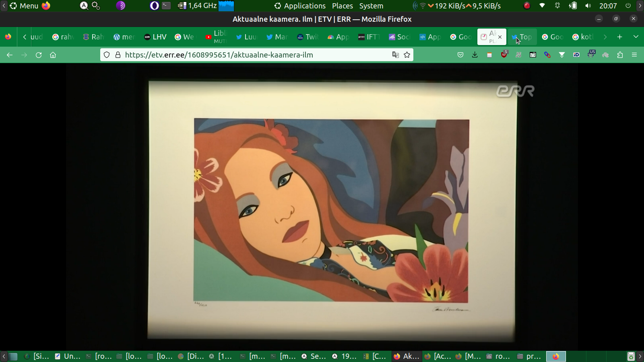Switch to the '[Di…' taskbar window
644x362 pixels.
tap(191, 356)
